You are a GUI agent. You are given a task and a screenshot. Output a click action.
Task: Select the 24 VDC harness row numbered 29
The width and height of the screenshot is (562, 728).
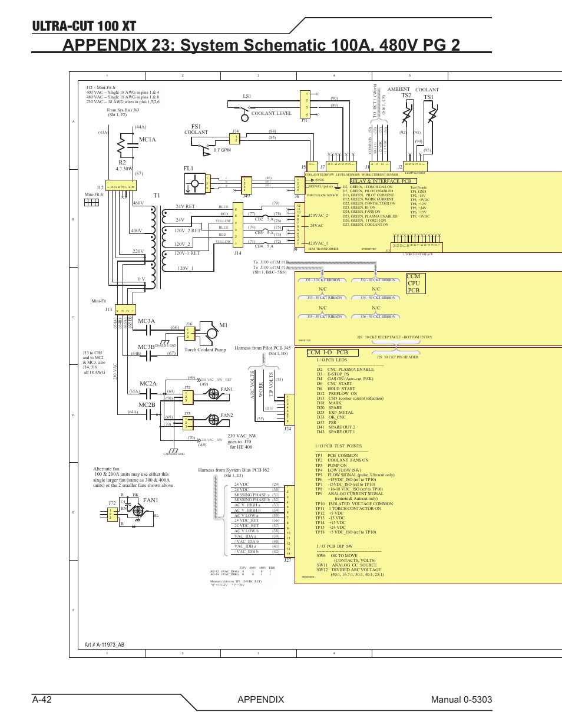[x=256, y=485]
